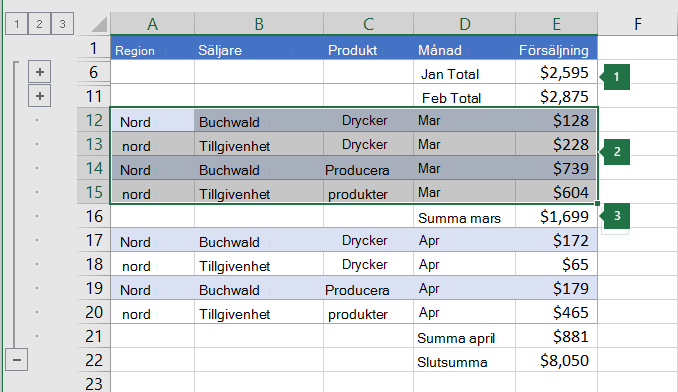Select the $739 sales cell
The image size is (678, 392).
(x=556, y=168)
